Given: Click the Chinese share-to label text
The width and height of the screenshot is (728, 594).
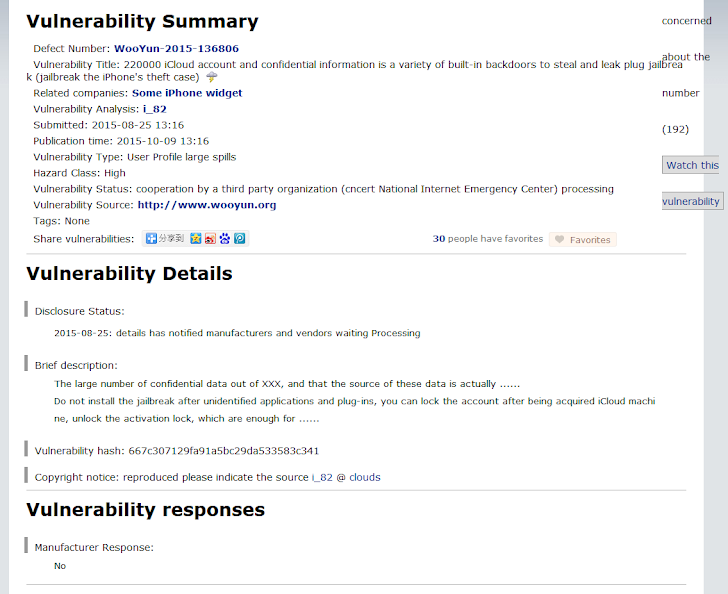Looking at the screenshot, I should (x=171, y=239).
